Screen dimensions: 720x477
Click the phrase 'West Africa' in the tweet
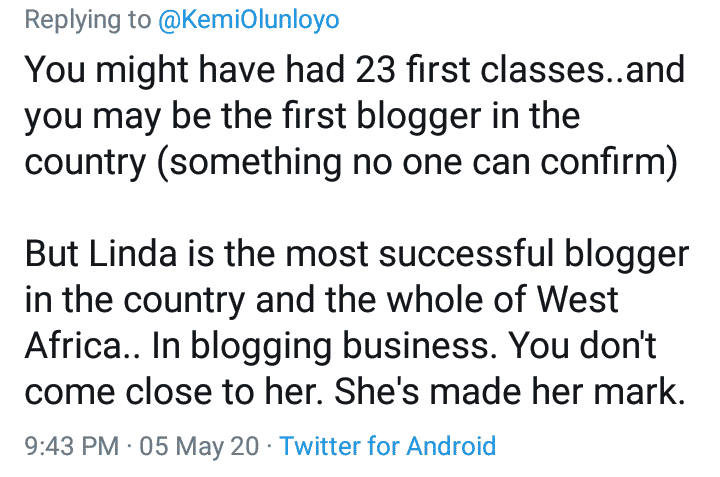(x=321, y=323)
